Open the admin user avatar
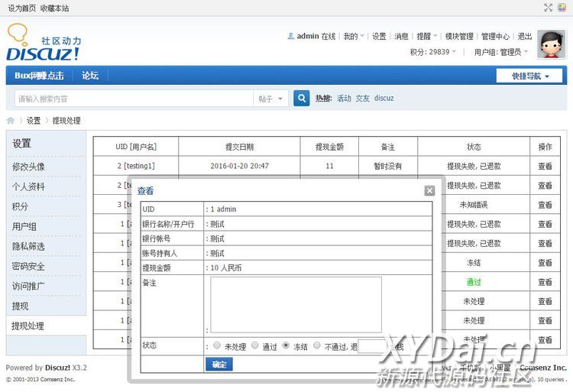Image resolution: width=573 pixels, height=392 pixels. click(x=551, y=44)
